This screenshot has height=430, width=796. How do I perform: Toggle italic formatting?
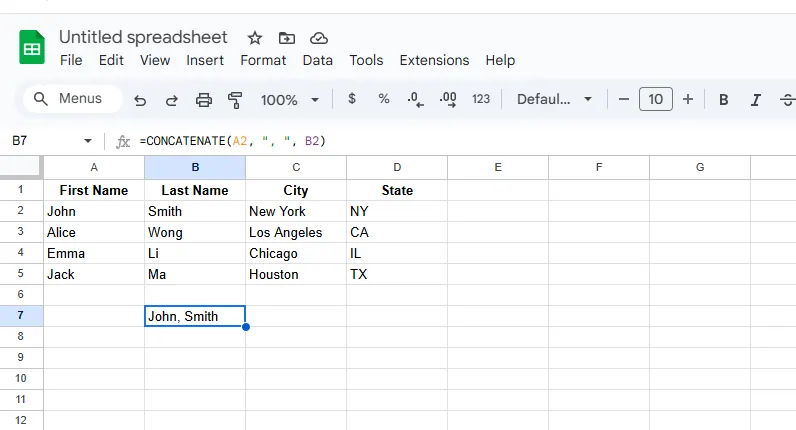point(756,100)
